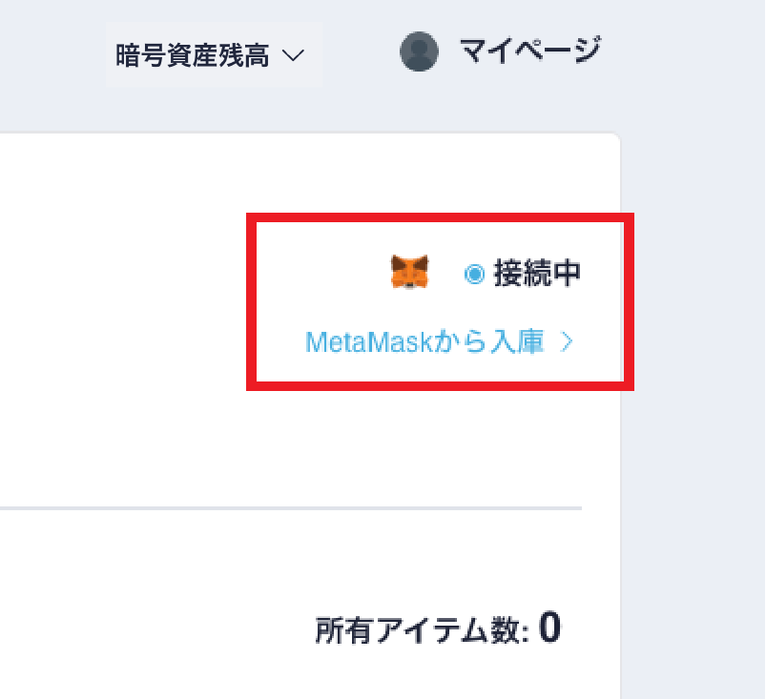Click the horizontal divider line in card
Image resolution: width=766 pixels, height=700 pixels.
[x=291, y=508]
